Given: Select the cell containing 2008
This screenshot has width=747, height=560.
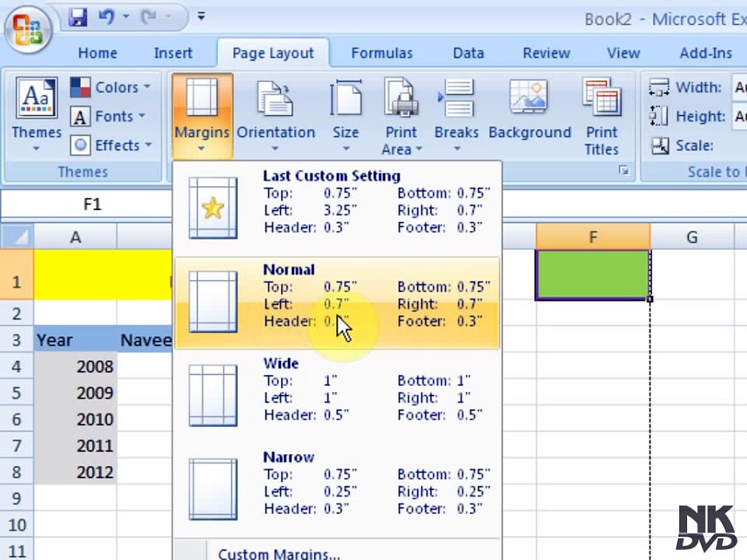Looking at the screenshot, I should (x=75, y=366).
